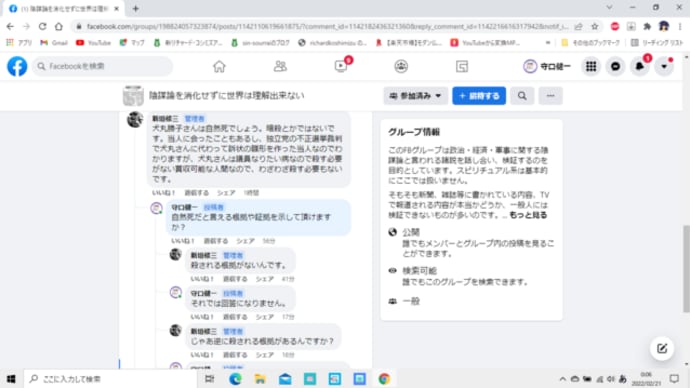
Task: Like the comment じゃあ逆に殺される根拠があるんですか
Action: [x=202, y=355]
